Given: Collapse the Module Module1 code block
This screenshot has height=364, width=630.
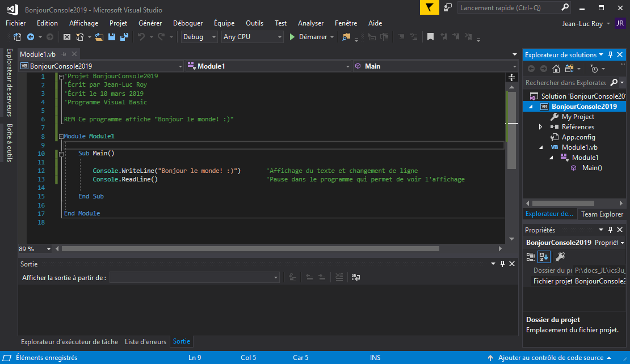Looking at the screenshot, I should point(61,137).
